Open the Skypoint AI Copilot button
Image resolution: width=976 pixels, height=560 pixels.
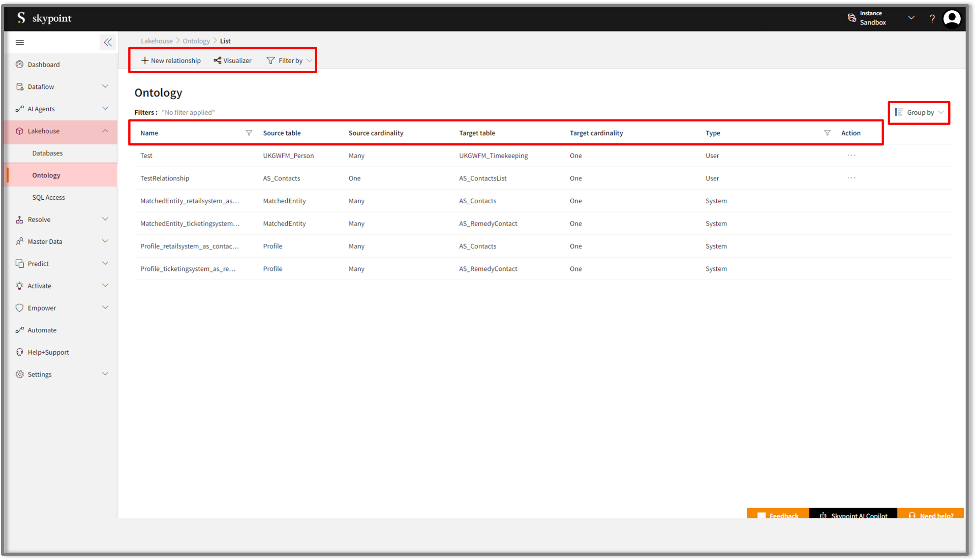coord(853,515)
